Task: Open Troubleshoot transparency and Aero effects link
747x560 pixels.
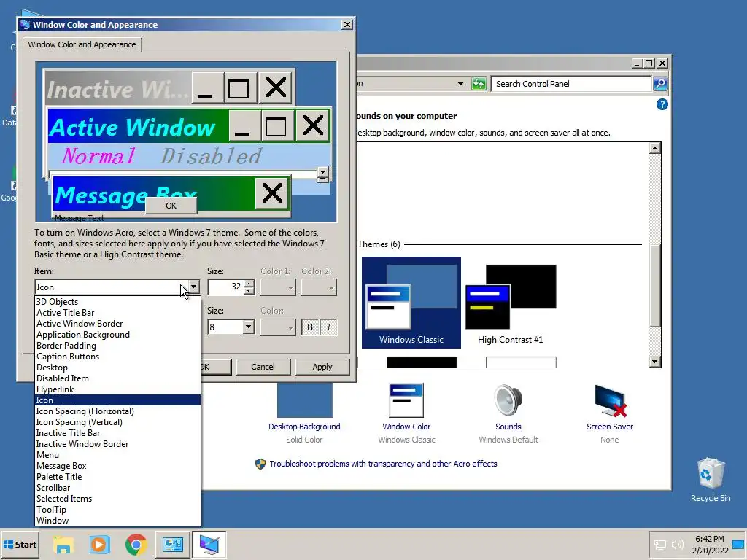Action: 383,464
